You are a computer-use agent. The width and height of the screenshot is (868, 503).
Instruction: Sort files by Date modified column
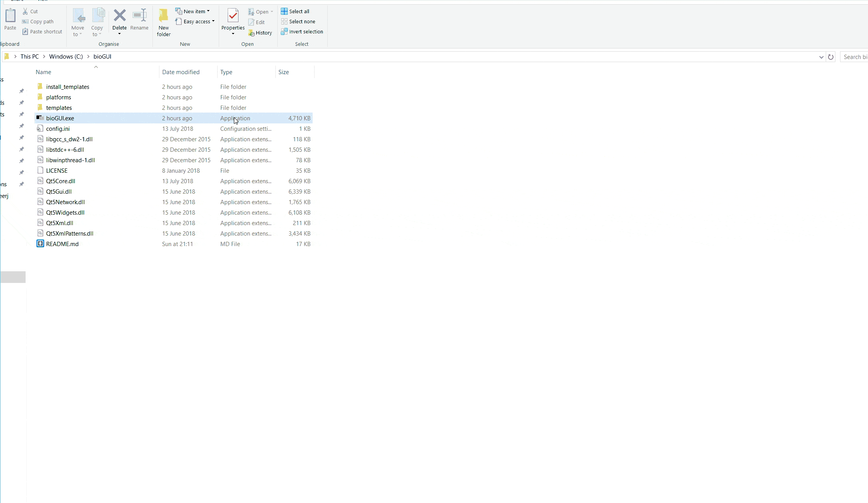181,72
